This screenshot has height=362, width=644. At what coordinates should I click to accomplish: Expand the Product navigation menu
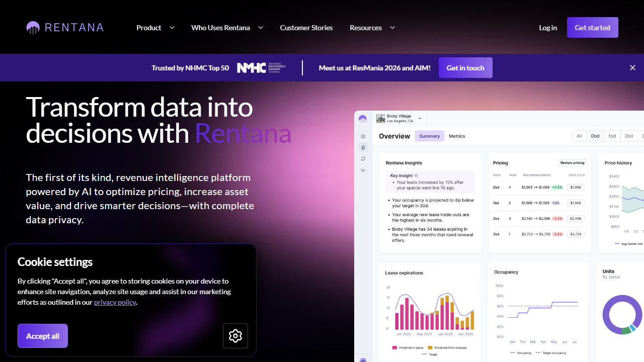click(155, 28)
